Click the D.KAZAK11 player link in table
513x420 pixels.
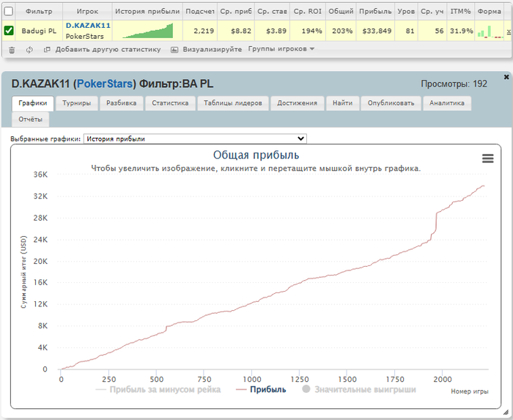(x=88, y=25)
